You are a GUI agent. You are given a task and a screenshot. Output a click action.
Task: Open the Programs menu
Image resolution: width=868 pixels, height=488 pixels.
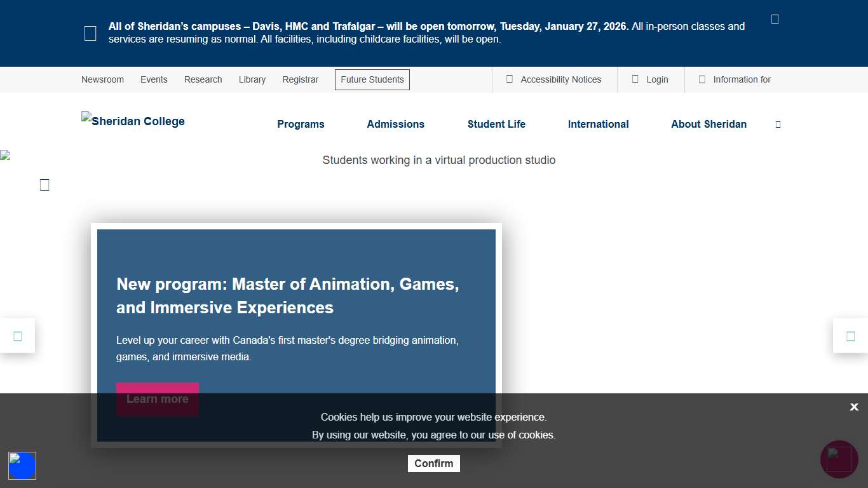coord(301,125)
